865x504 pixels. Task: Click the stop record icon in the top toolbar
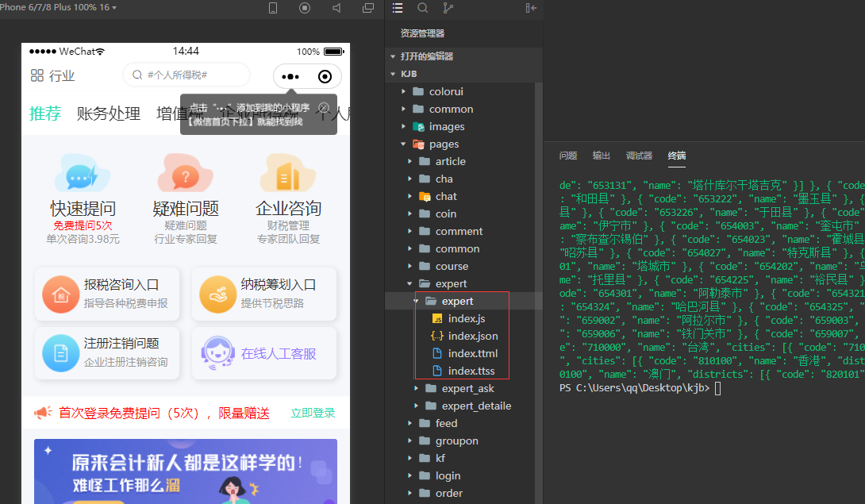pos(304,8)
